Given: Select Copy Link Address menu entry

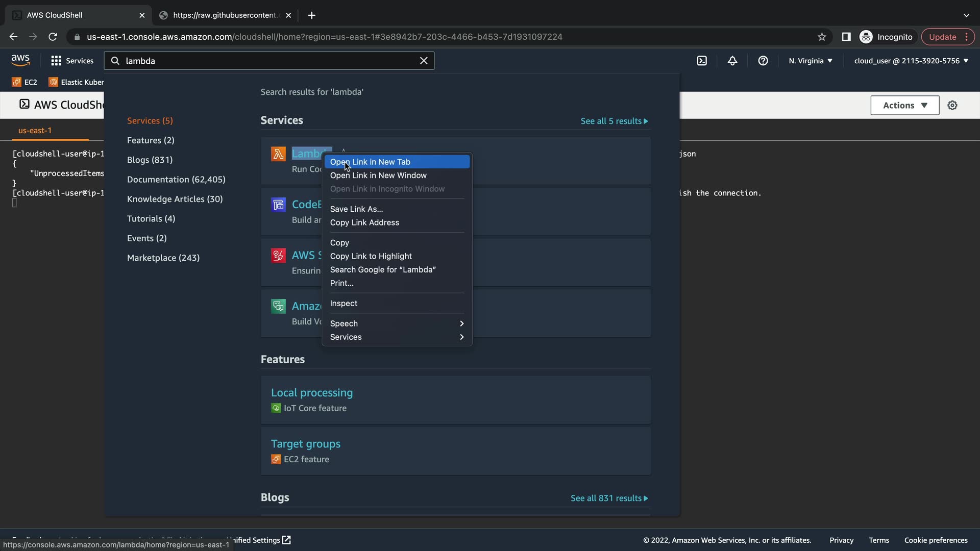Looking at the screenshot, I should click(x=364, y=222).
